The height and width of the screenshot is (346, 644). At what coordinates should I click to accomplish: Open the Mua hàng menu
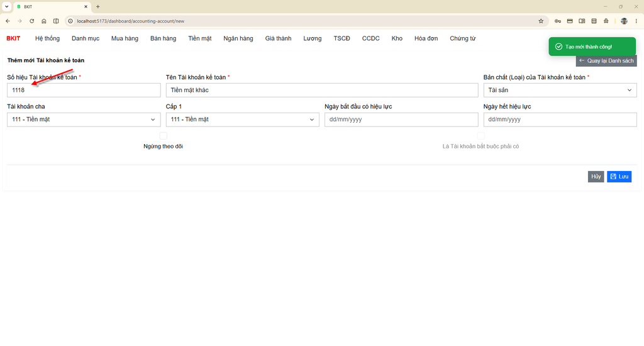point(125,38)
